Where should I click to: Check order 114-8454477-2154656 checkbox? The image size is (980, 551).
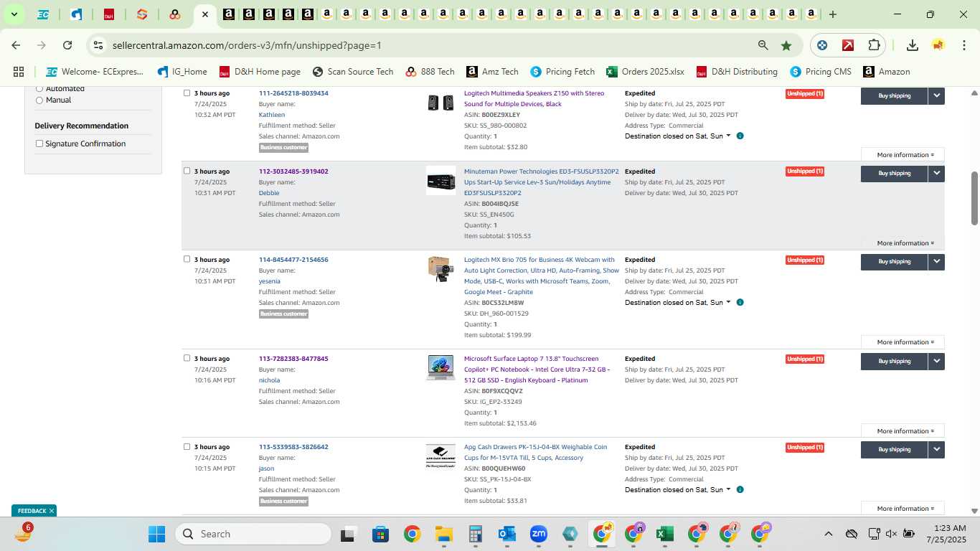[x=187, y=259]
